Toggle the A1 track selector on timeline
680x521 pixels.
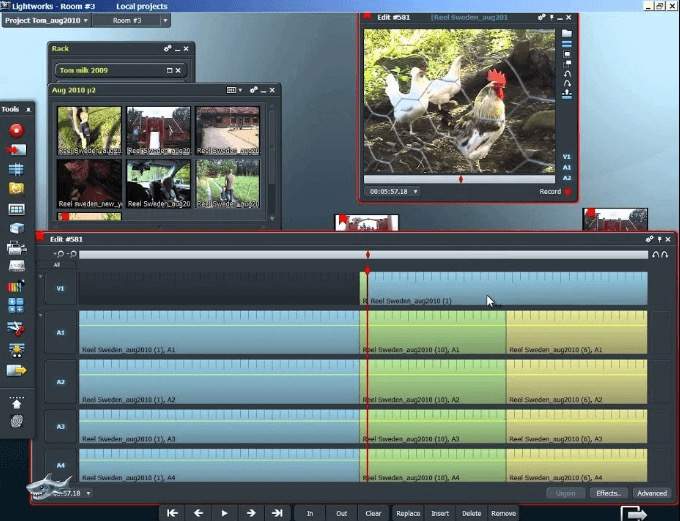pyautogui.click(x=60, y=331)
